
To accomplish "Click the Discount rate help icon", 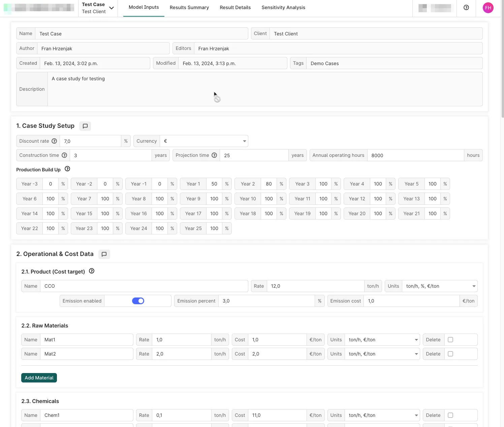I will (54, 141).
